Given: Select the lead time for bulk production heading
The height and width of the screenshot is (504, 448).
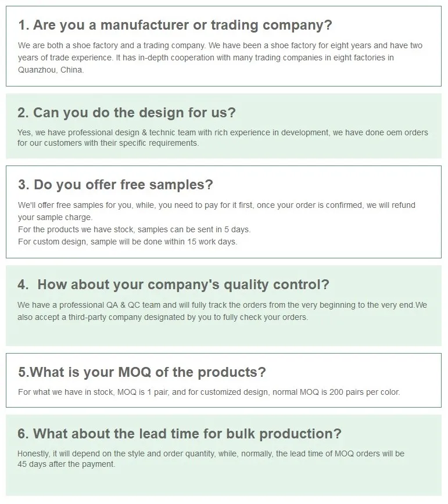Looking at the screenshot, I should click(180, 434).
